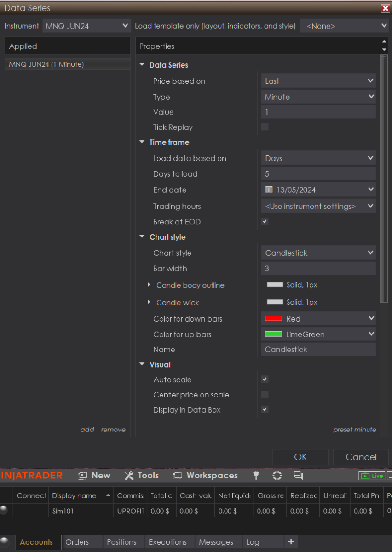Add a new tab with plus icon
The width and height of the screenshot is (392, 552).
pos(291,542)
